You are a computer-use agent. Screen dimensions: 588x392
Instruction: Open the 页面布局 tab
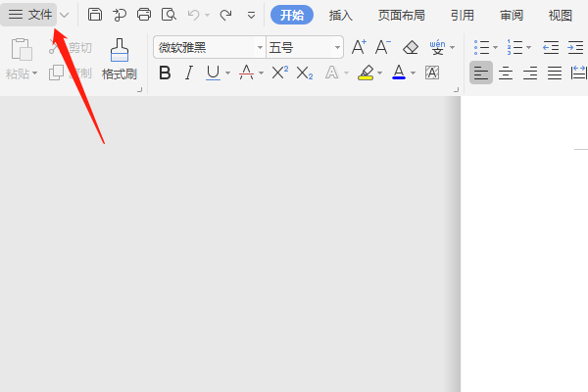[x=401, y=16]
